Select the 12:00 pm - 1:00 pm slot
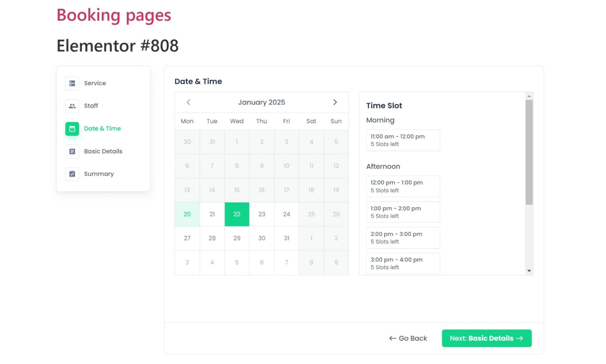 [x=403, y=186]
